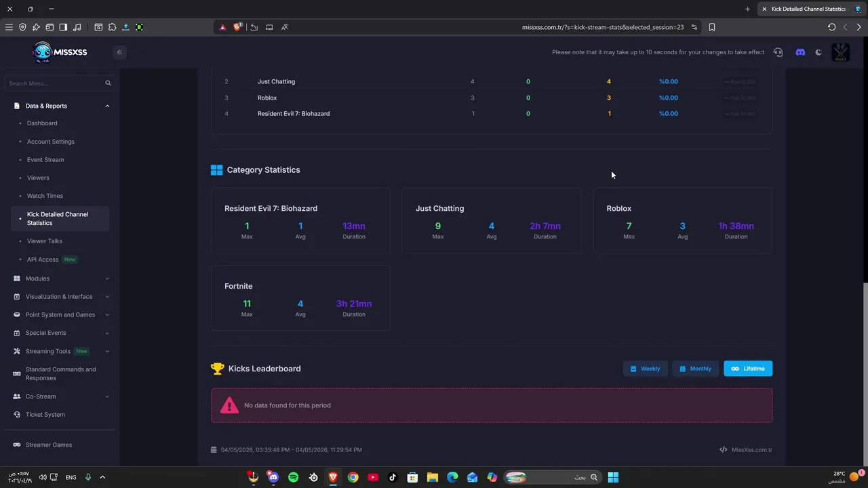Select Kick Detailed Channel Statistics item

coord(60,218)
